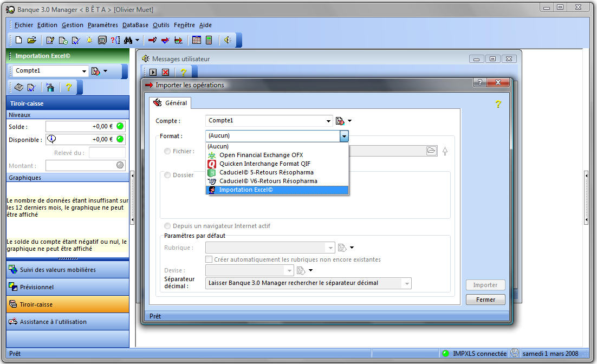Click the binoculars search icon
The image size is (597, 364).
(x=128, y=40)
